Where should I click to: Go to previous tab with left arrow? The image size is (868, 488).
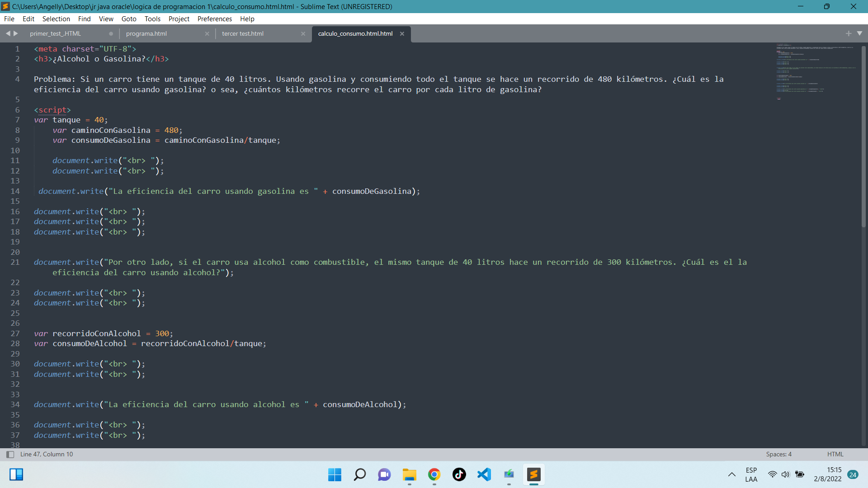(8, 33)
